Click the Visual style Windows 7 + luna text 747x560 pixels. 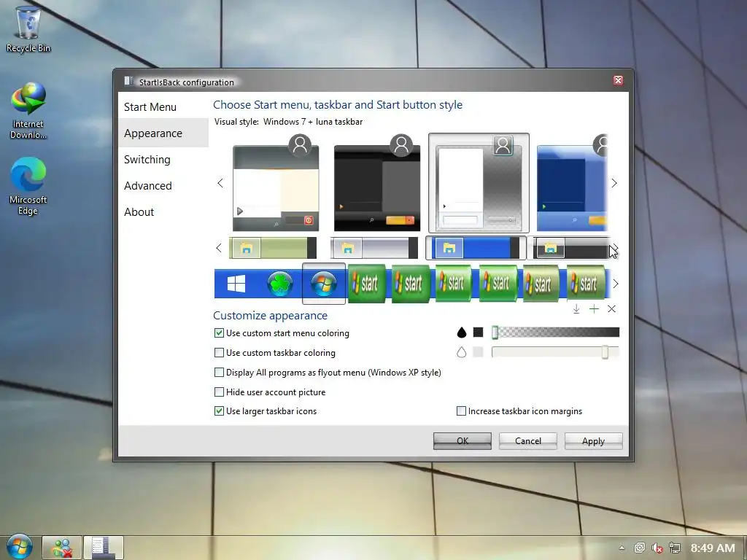tap(288, 122)
